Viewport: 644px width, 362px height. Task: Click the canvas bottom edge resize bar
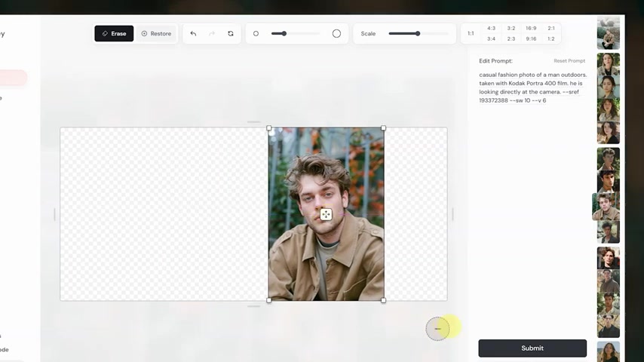(x=254, y=306)
